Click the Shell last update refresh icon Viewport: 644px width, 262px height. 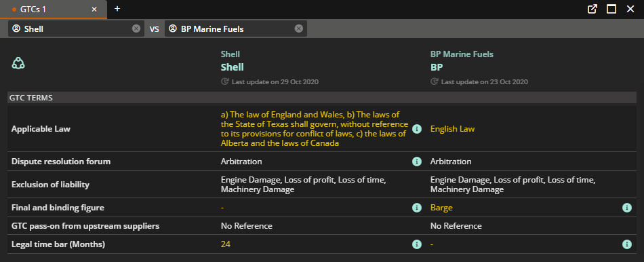224,81
